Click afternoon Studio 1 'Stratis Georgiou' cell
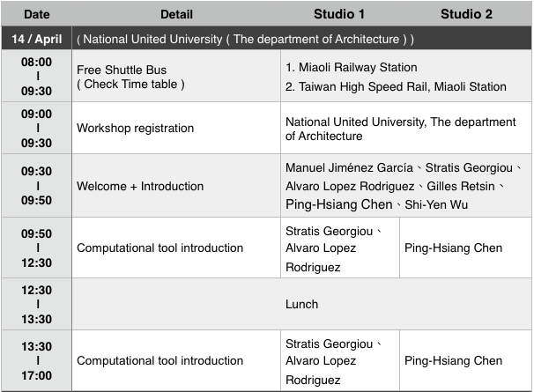 (340, 360)
